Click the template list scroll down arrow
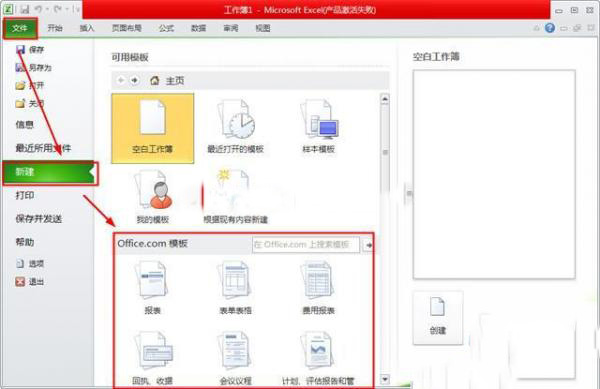Image resolution: width=600 pixels, height=389 pixels. [385, 379]
